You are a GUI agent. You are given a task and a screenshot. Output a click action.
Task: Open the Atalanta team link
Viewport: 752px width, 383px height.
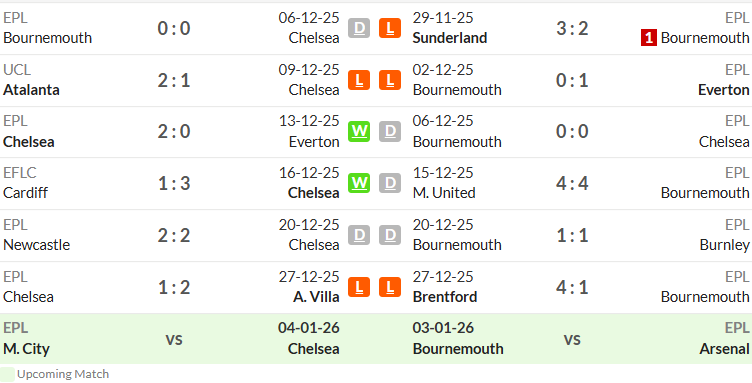pyautogui.click(x=31, y=90)
